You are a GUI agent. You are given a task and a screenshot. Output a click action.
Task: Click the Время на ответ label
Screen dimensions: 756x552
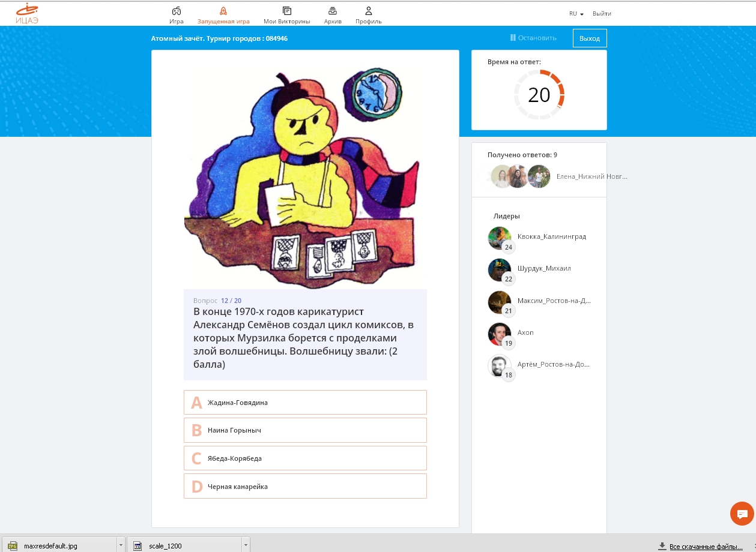[x=514, y=62]
